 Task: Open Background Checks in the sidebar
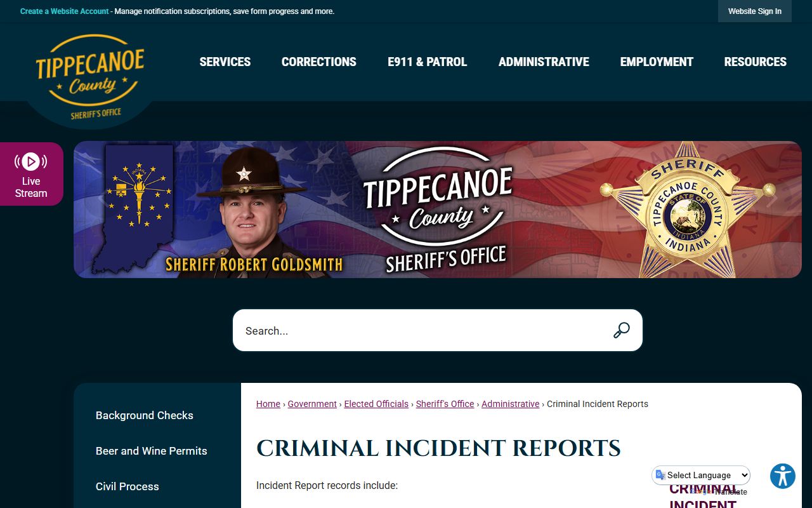145,415
